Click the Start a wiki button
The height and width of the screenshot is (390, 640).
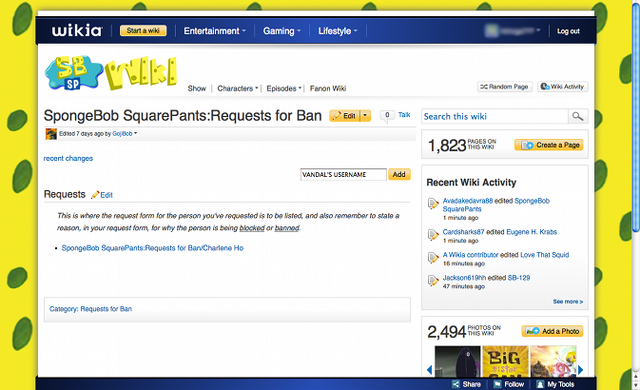coord(143,31)
